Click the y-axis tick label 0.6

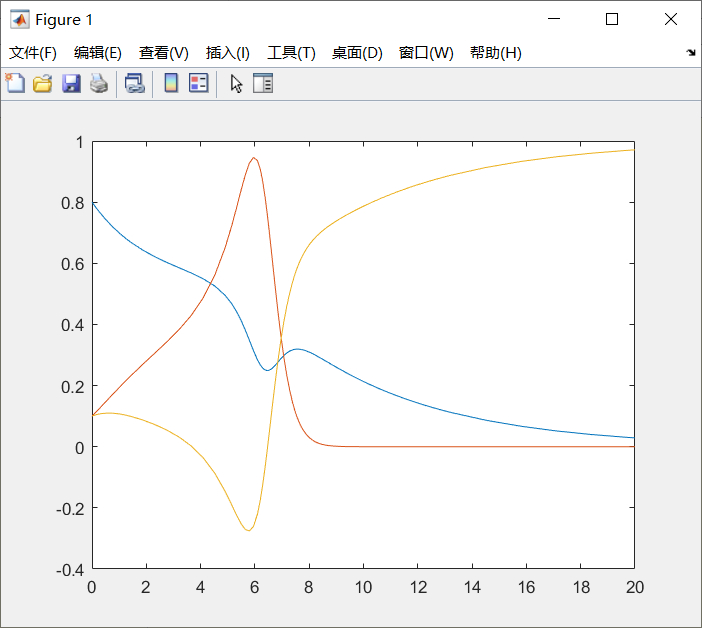click(x=73, y=264)
